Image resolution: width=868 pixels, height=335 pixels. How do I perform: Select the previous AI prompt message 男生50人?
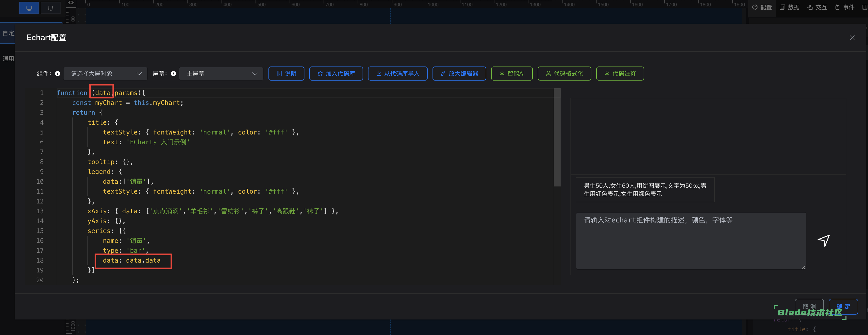(645, 190)
